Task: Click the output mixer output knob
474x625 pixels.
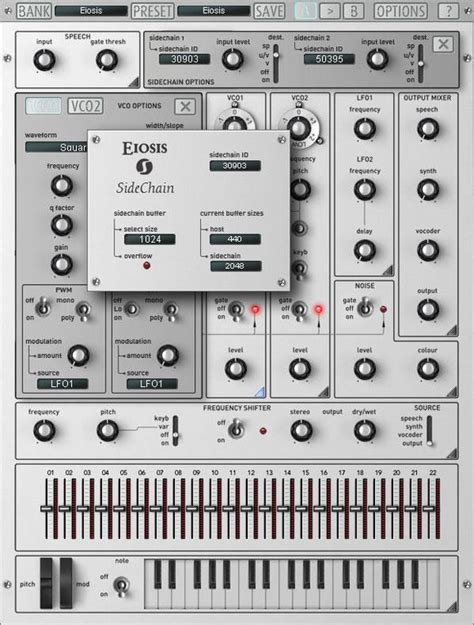Action: click(428, 310)
